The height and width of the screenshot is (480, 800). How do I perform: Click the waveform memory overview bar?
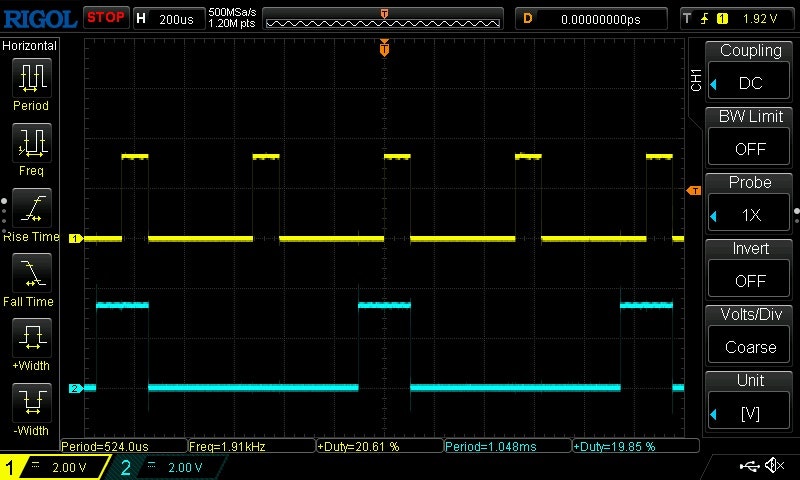click(383, 21)
